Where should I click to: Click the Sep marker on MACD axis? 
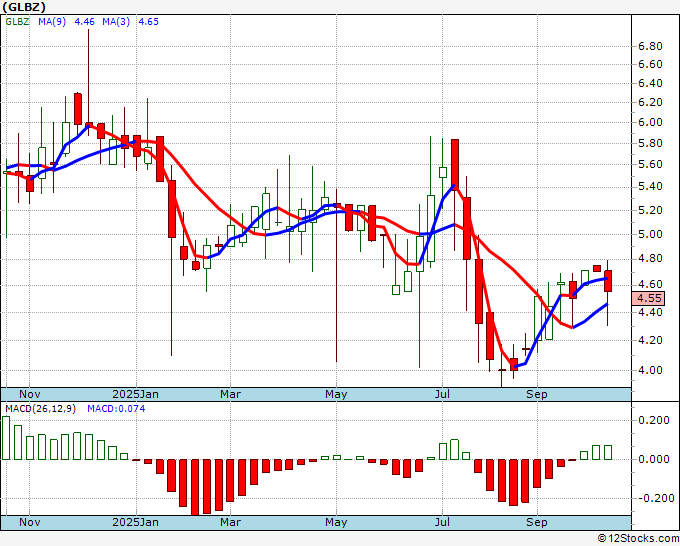(537, 522)
